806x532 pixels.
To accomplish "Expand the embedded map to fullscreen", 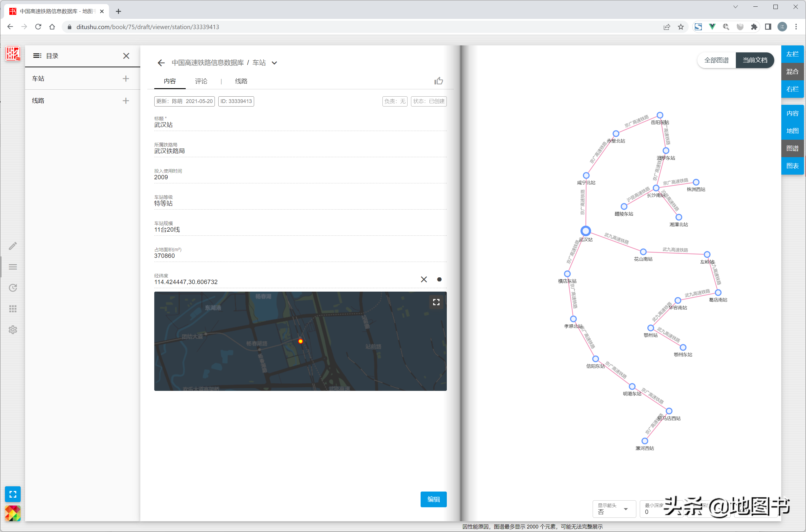I will point(436,302).
